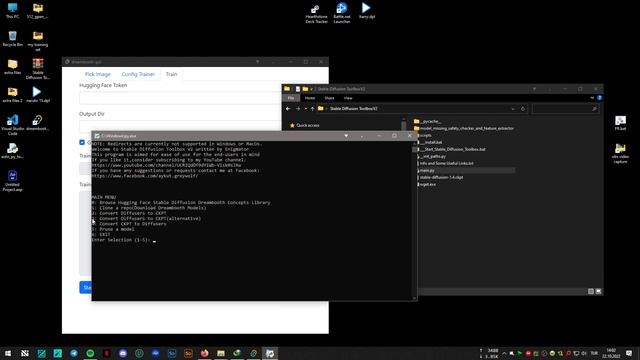Viewport: 640px width, 360px height.
Task: Switch Explorer to large icons view
Action: (598, 291)
